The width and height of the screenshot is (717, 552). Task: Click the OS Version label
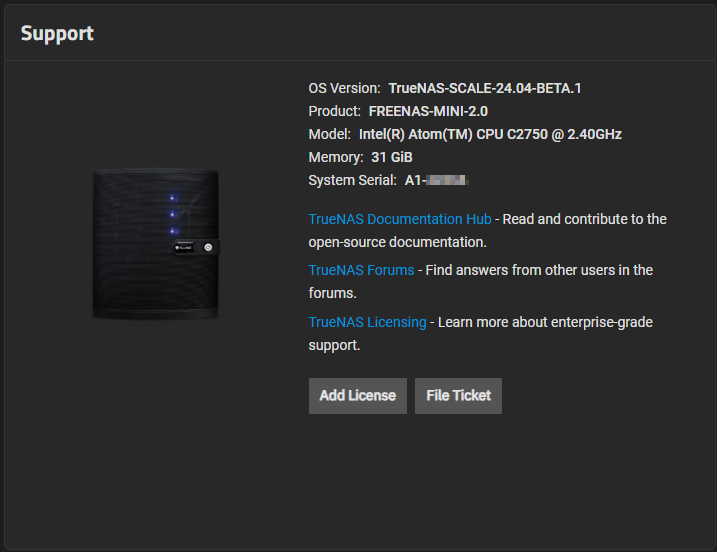(344, 88)
